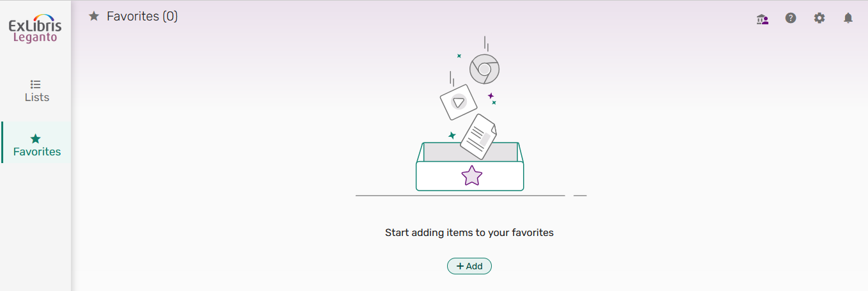This screenshot has height=291, width=868.
Task: Click the purple star on the box
Action: [x=471, y=175]
